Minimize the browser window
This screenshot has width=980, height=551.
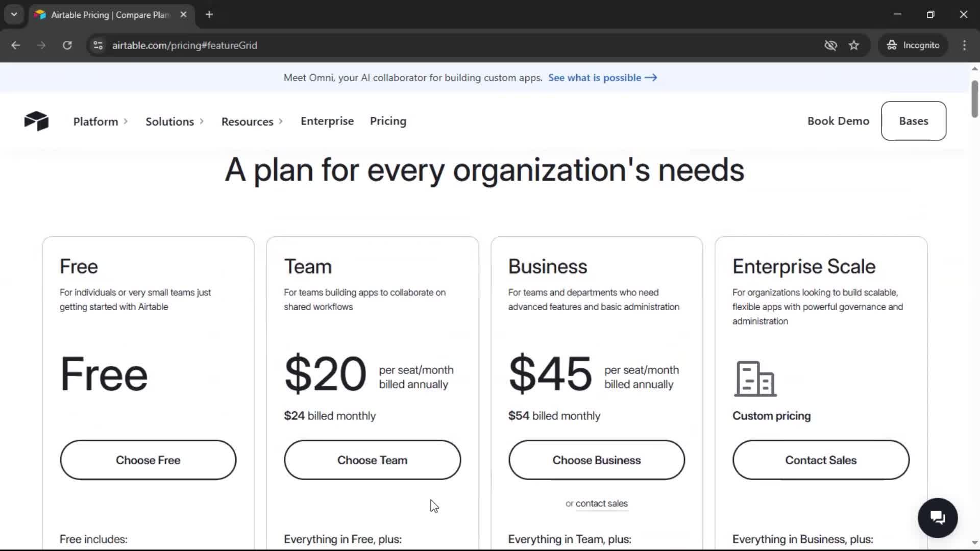897,14
